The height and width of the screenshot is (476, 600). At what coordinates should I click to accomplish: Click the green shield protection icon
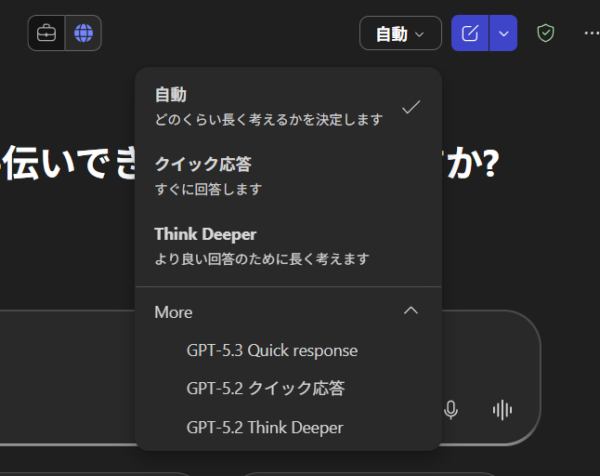[545, 33]
